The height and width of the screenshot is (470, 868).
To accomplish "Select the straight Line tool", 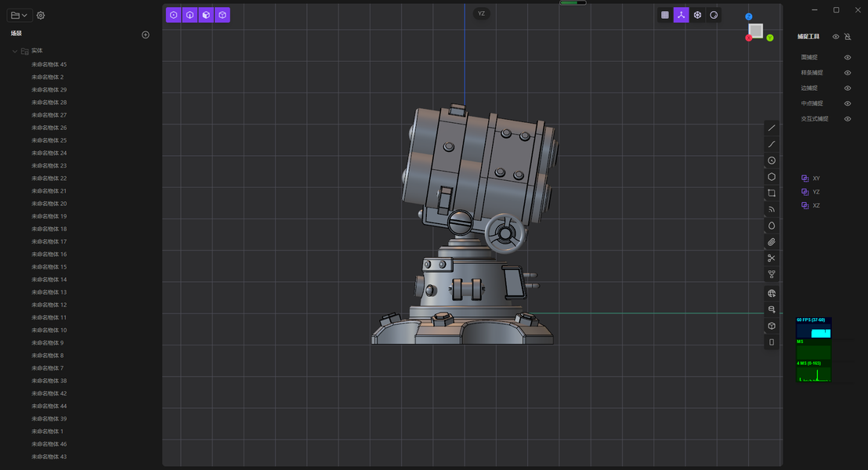I will point(772,128).
